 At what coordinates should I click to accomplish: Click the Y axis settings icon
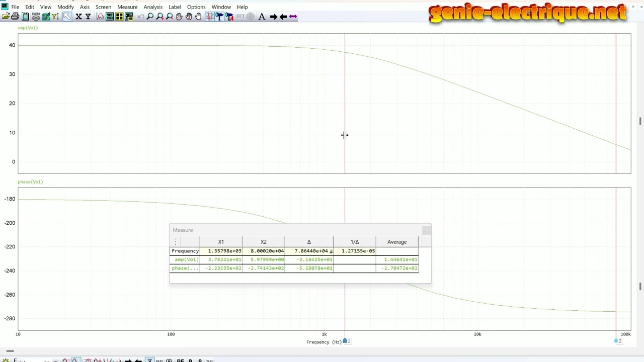(x=88, y=17)
